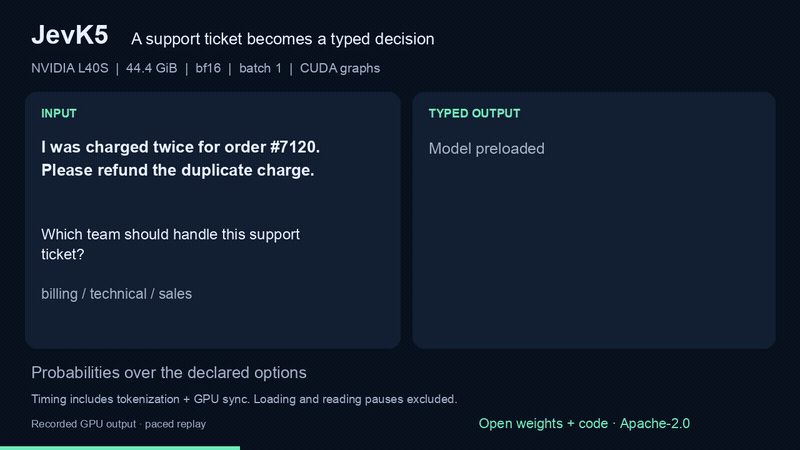The height and width of the screenshot is (450, 800).
Task: Click the support ticket tagline subtitle
Action: pos(283,39)
